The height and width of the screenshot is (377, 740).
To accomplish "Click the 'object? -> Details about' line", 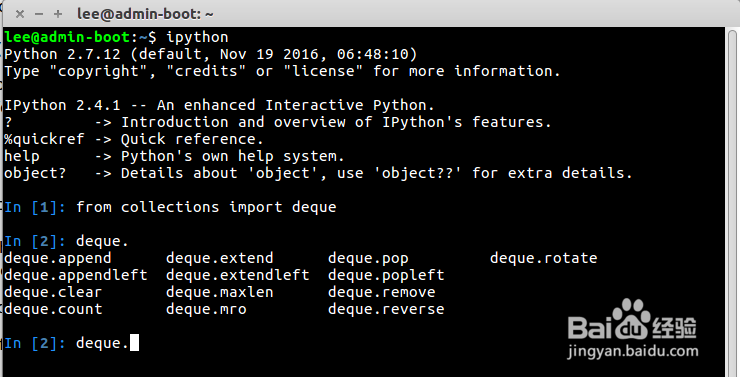I will click(318, 173).
